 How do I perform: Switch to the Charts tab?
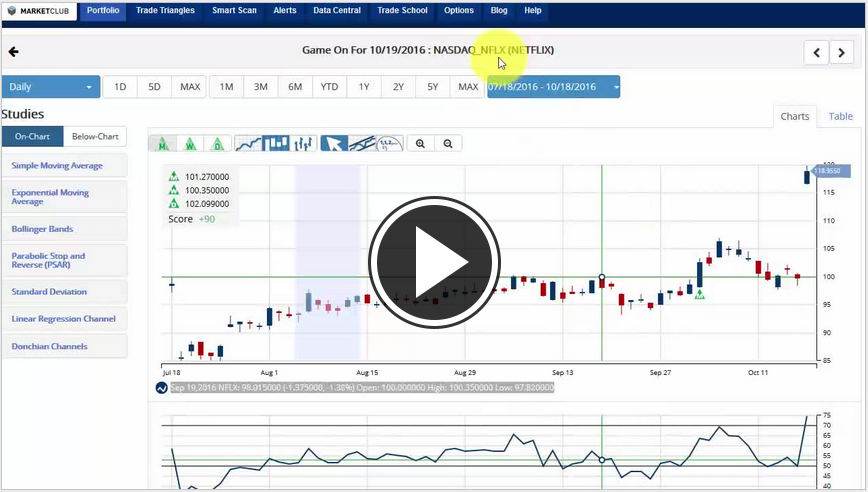pyautogui.click(x=794, y=116)
